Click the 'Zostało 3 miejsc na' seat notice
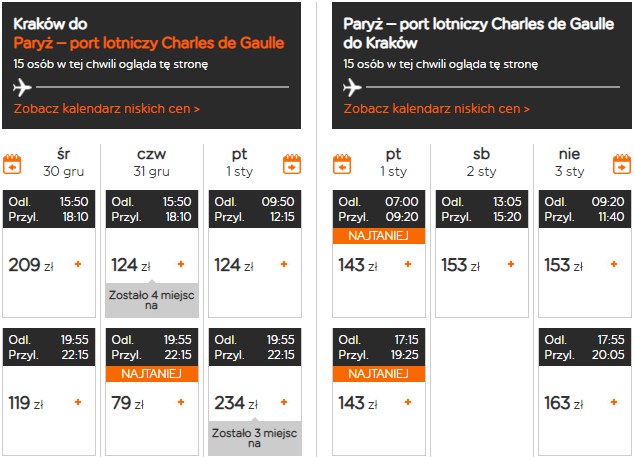The width and height of the screenshot is (635, 457). coord(255,438)
